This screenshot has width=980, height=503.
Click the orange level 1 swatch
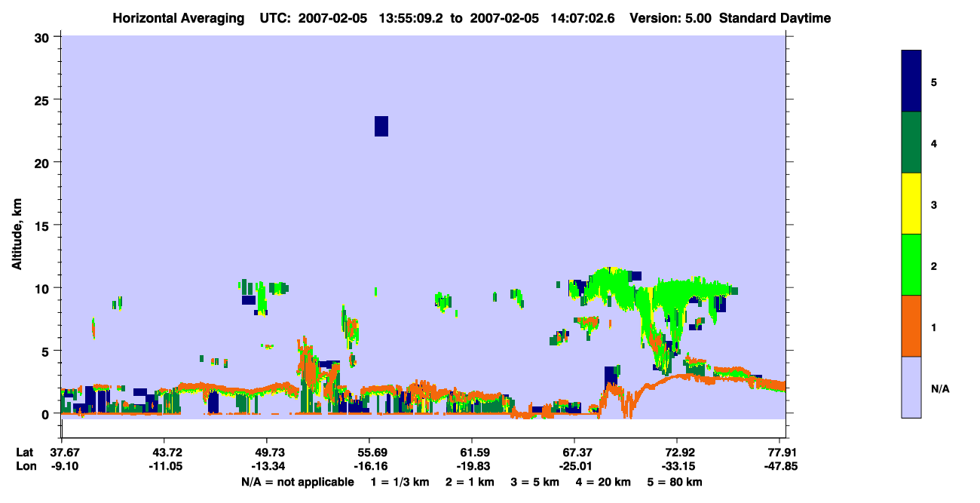click(x=911, y=326)
